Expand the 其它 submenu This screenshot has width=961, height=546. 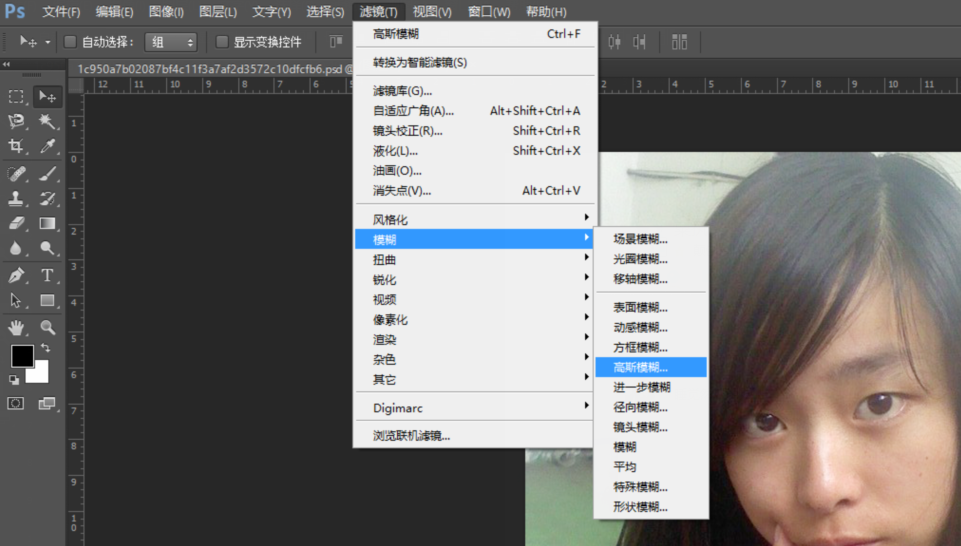click(475, 379)
